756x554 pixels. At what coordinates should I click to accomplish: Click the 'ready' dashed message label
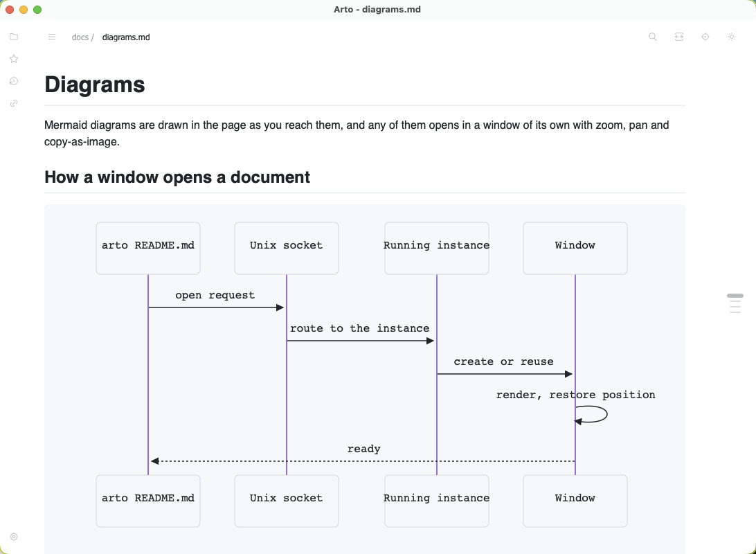(x=364, y=449)
